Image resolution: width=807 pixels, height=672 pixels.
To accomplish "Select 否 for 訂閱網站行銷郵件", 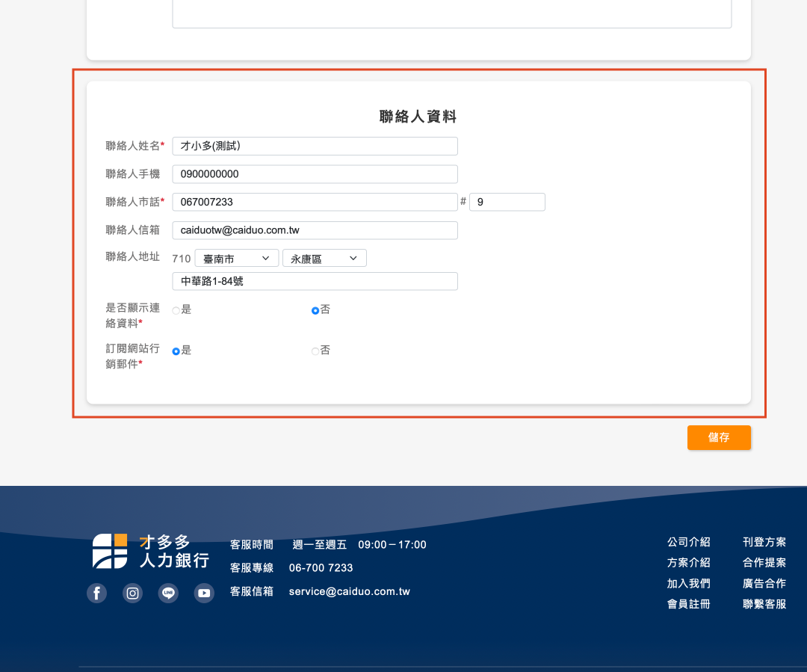I will [315, 351].
